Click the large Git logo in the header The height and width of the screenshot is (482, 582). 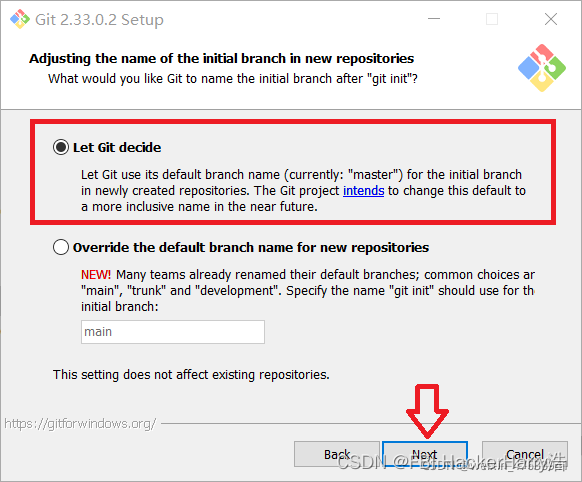(542, 68)
